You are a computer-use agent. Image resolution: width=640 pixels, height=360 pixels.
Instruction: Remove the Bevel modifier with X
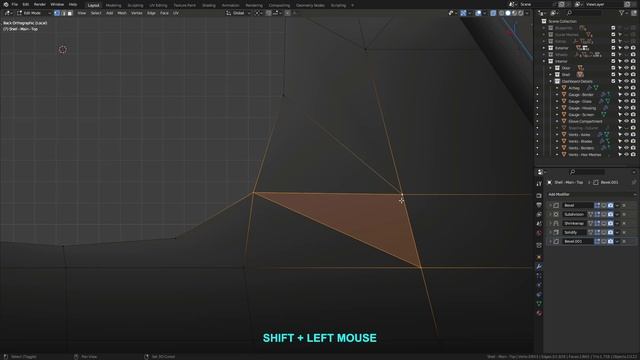624,205
